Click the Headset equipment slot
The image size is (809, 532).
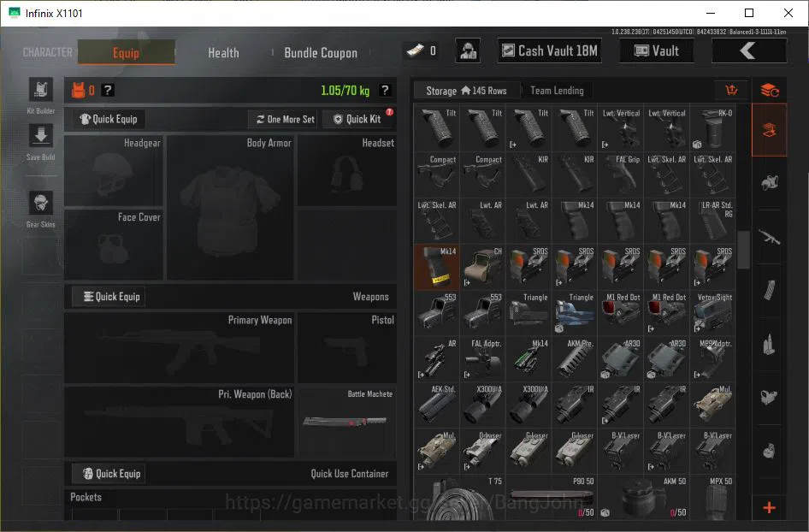tap(347, 171)
